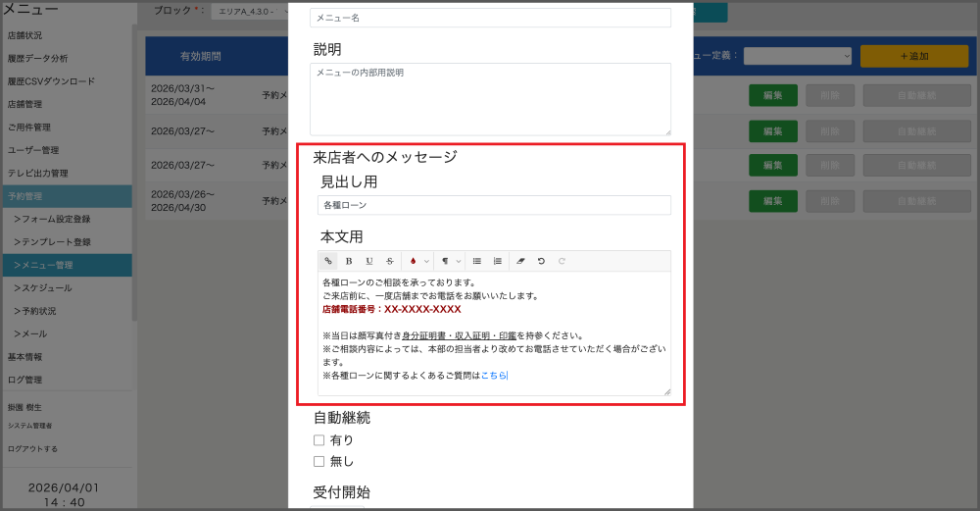Click the 有効期間 column header

click(201, 56)
